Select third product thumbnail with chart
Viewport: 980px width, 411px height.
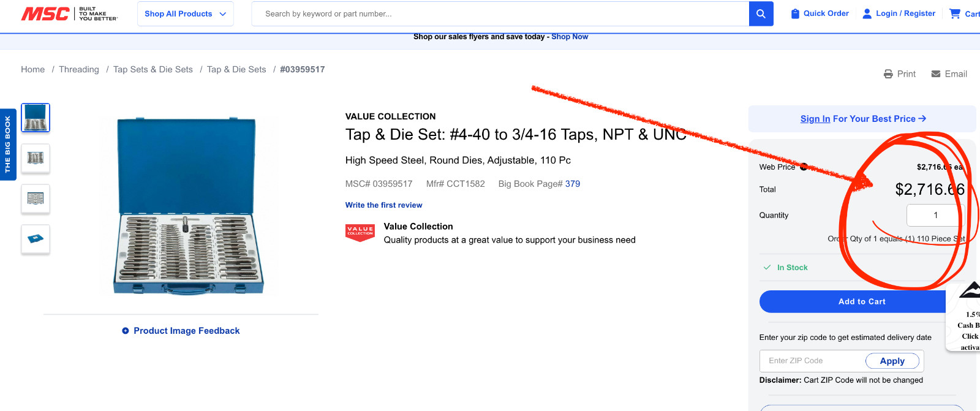[x=36, y=198]
